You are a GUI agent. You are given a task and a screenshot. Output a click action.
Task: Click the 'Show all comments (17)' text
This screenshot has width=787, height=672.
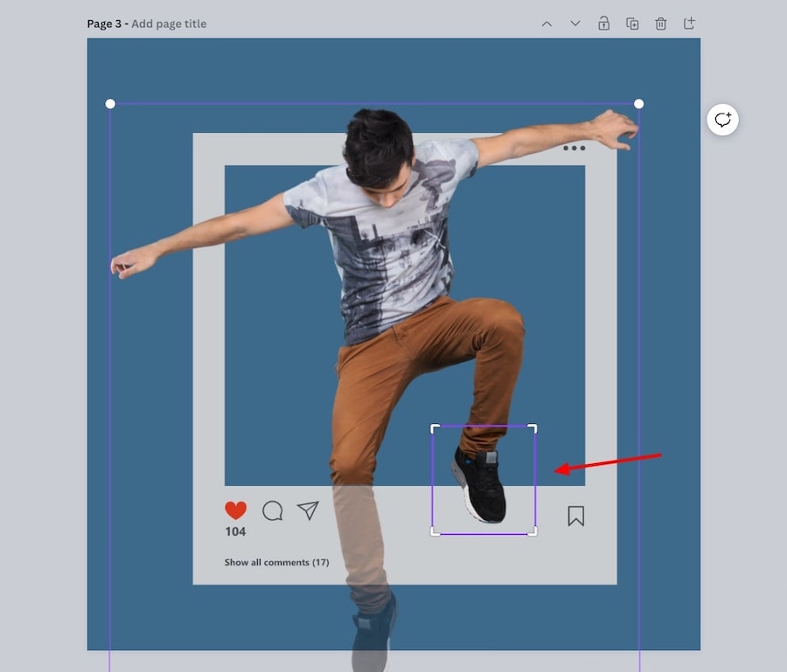point(276,562)
